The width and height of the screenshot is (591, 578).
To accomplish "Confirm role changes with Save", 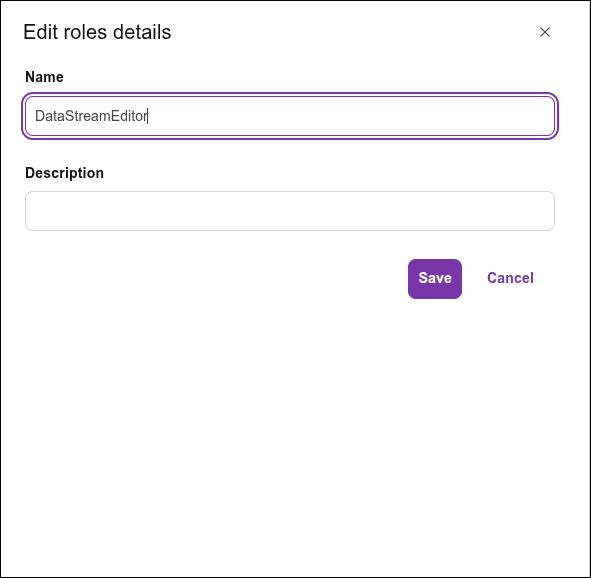I will (x=435, y=279).
